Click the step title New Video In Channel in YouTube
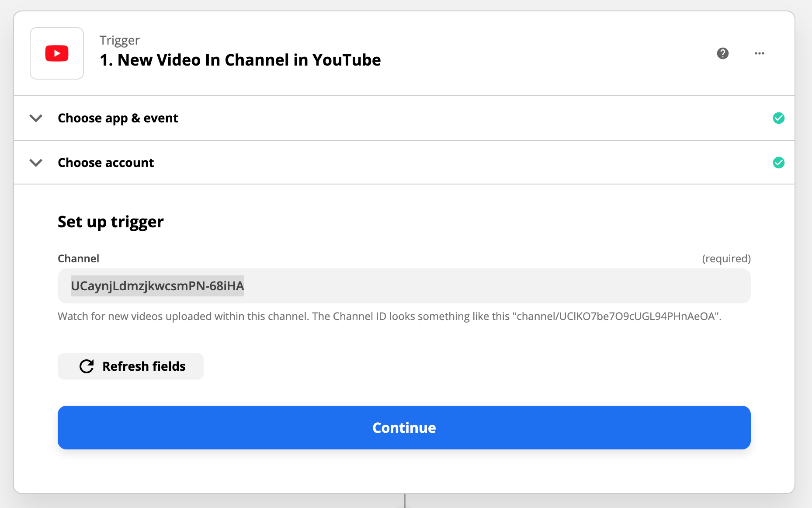Image resolution: width=812 pixels, height=508 pixels. pos(240,60)
